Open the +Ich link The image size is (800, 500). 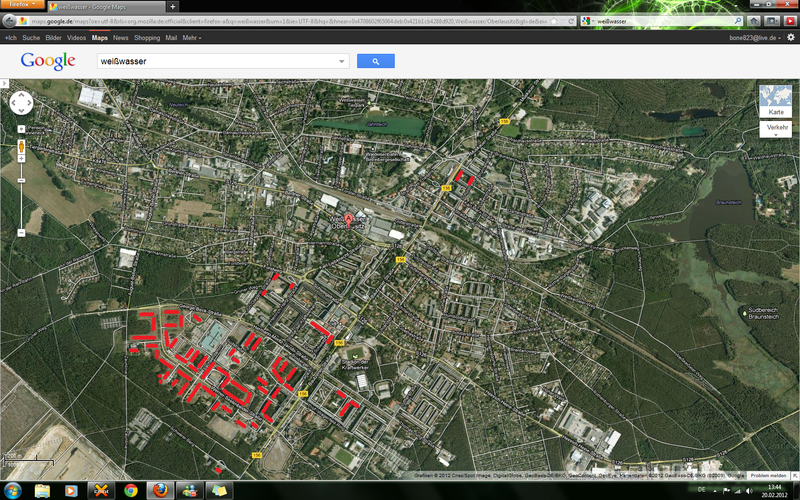tap(11, 38)
